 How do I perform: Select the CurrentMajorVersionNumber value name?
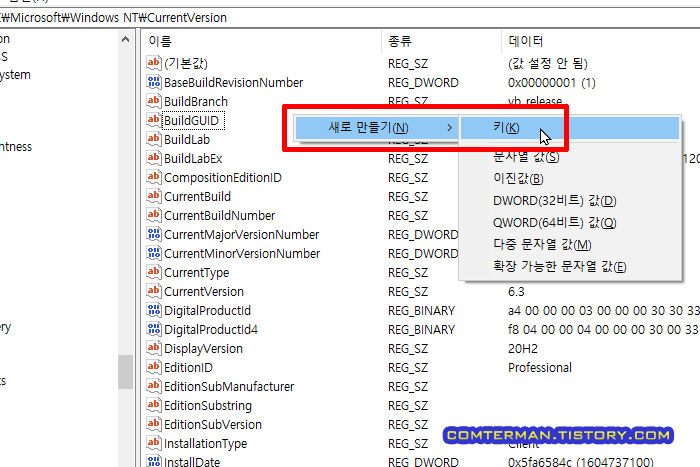click(x=242, y=234)
